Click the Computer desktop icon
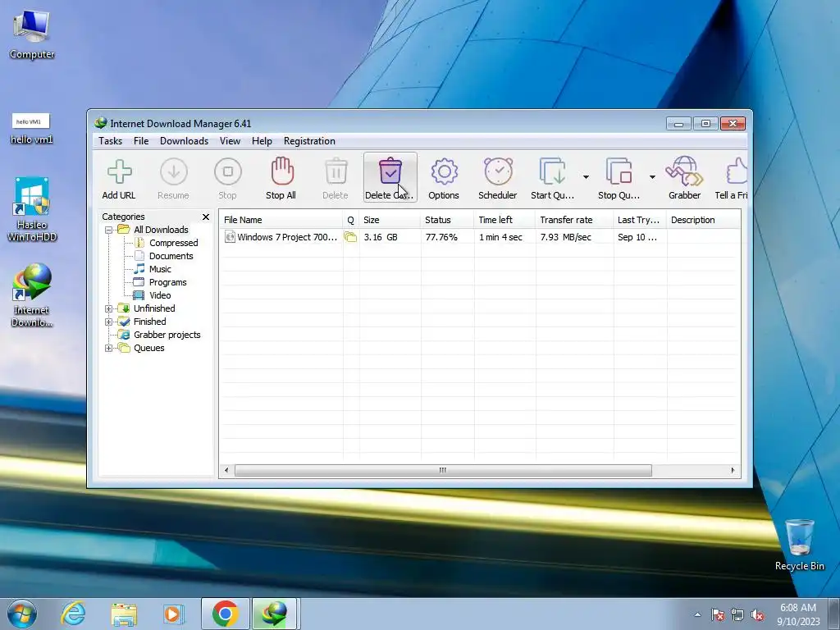This screenshot has width=840, height=630. point(32,34)
